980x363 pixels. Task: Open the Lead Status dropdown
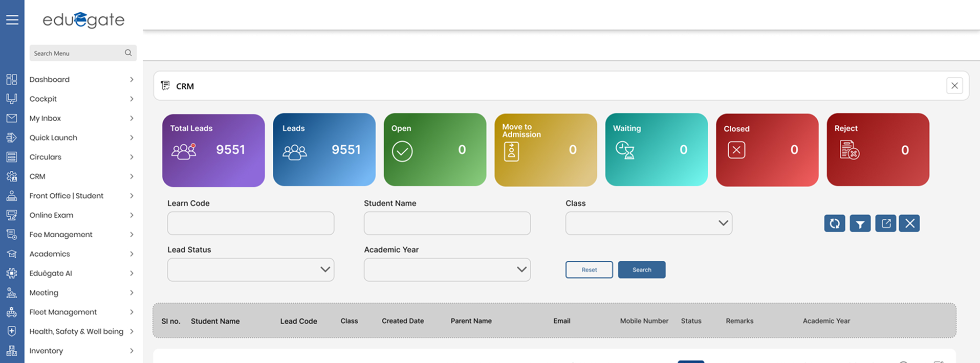251,270
